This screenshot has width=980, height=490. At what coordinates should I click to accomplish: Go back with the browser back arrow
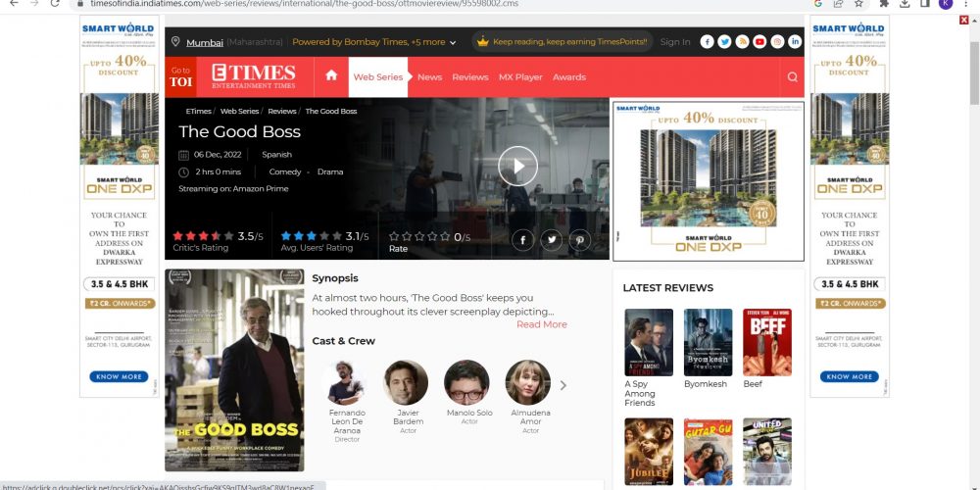[x=14, y=3]
